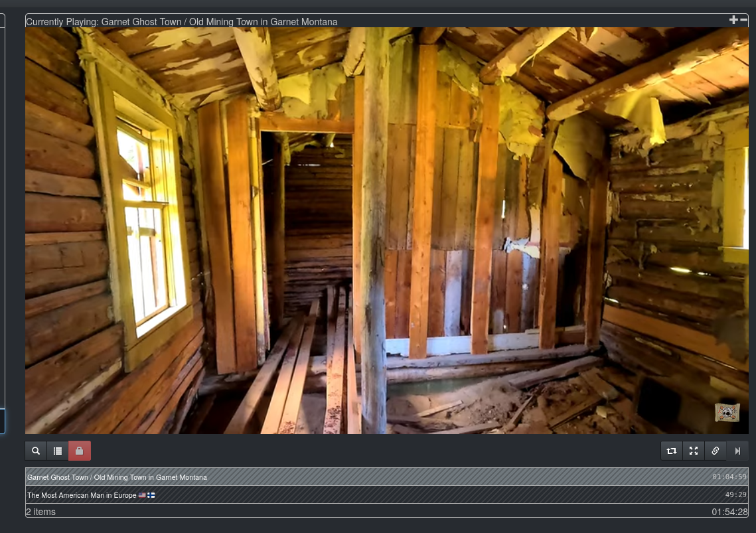Click the 49:29 duration label
Screen dimensions: 756x533
click(x=735, y=495)
